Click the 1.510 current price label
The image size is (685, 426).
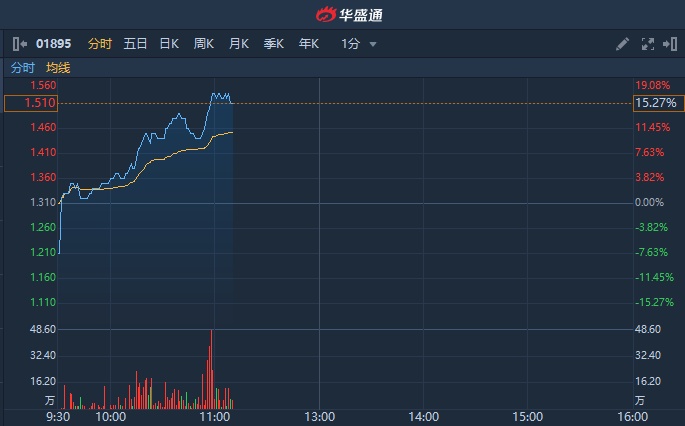point(30,103)
